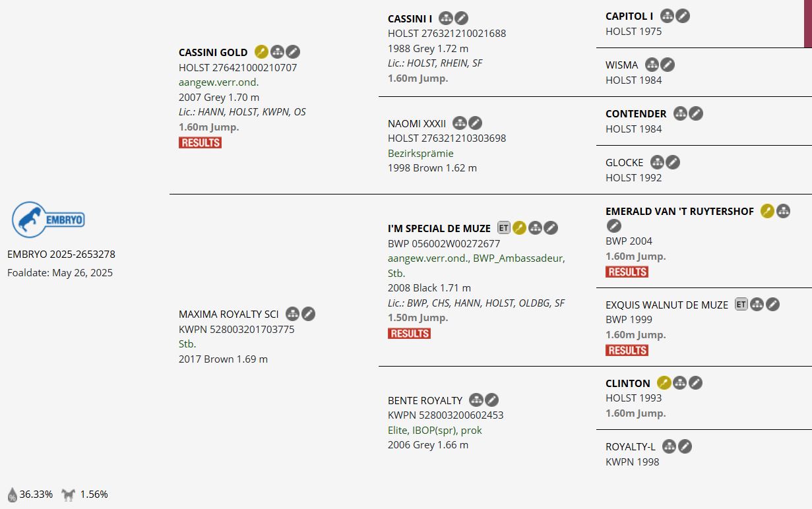Click the edit pencil beside Glocke
812x509 pixels.
click(673, 162)
